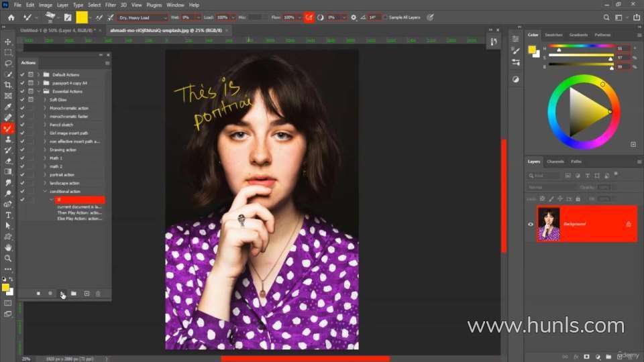Image resolution: width=644 pixels, height=362 pixels.
Task: Open the Flow value dropdown
Action: 299,17
